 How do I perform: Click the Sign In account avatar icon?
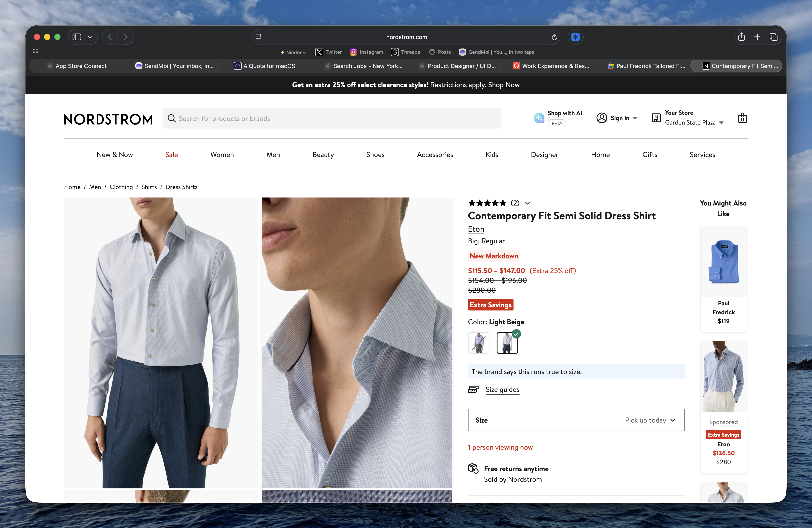pyautogui.click(x=601, y=118)
